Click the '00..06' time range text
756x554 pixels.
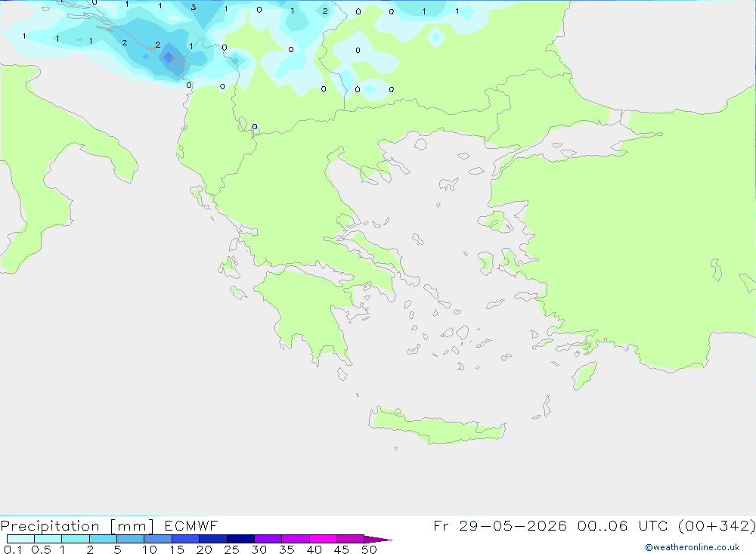(603, 526)
